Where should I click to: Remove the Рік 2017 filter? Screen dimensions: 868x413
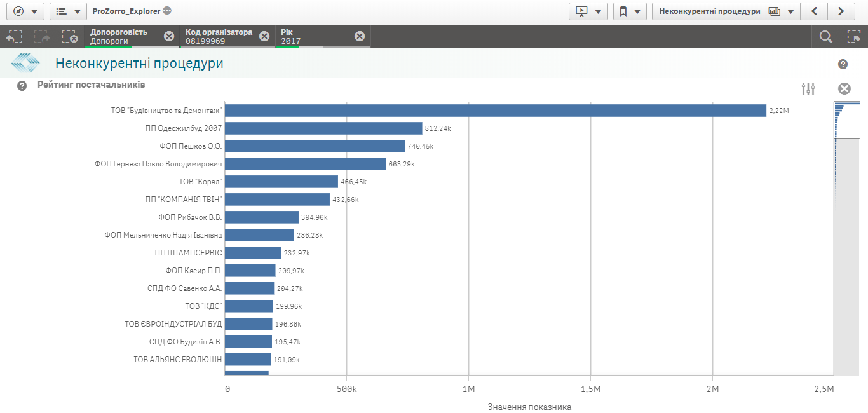coord(360,36)
